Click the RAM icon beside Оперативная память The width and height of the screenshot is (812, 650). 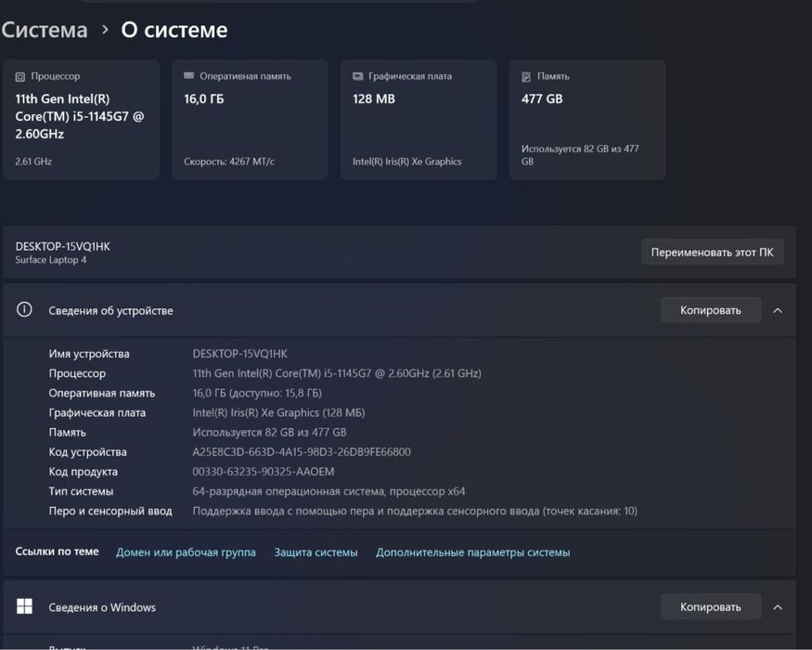[x=188, y=75]
